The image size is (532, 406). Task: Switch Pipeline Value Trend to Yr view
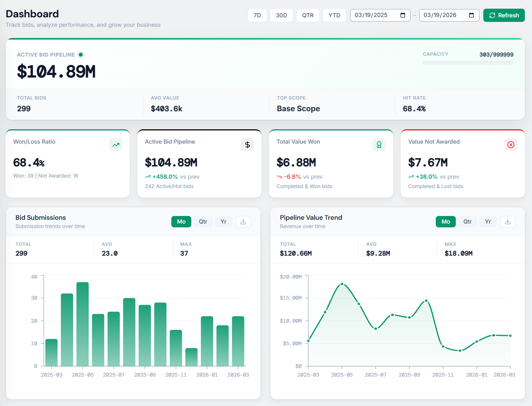tap(487, 222)
